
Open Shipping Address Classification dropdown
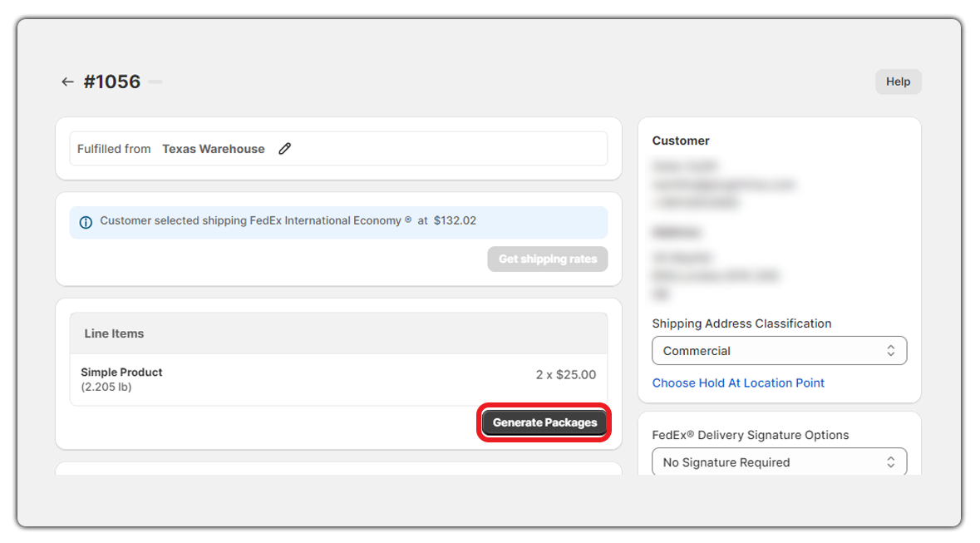pos(779,351)
